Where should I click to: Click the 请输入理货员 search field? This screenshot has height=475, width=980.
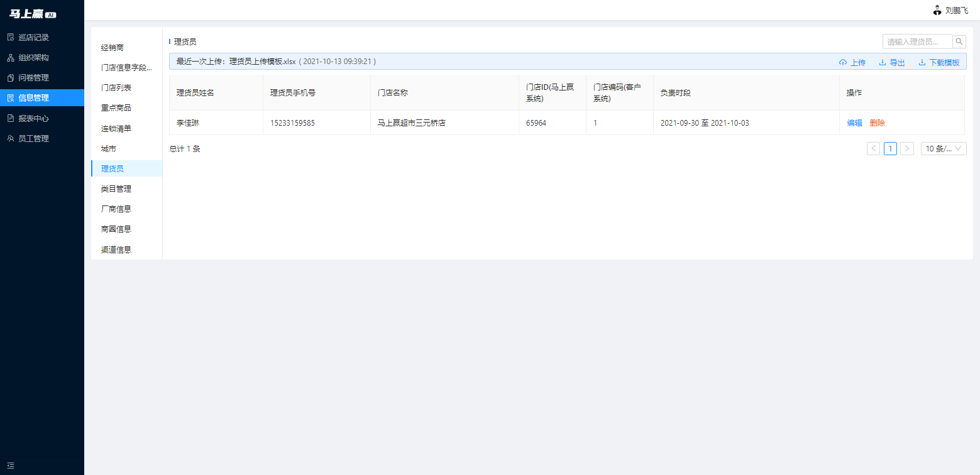(x=918, y=41)
